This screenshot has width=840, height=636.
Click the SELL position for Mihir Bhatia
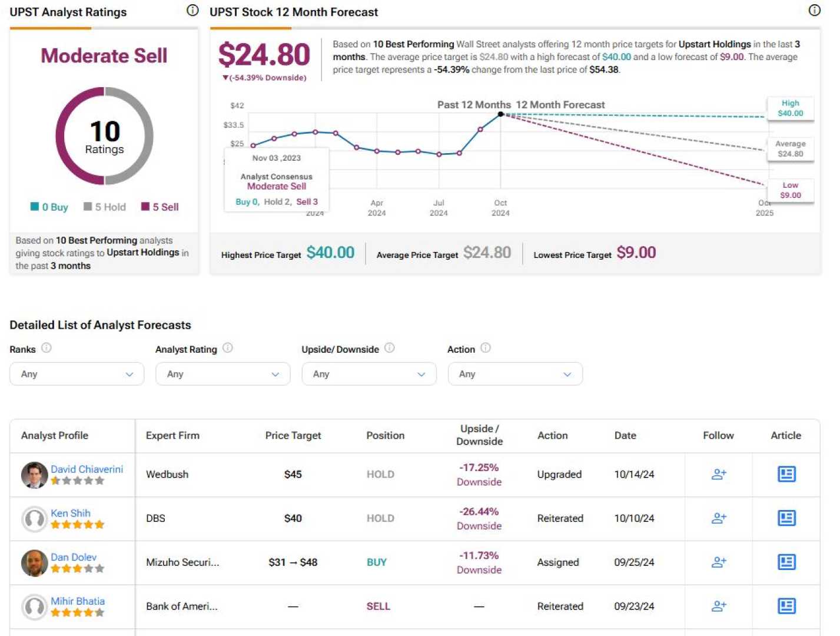(378, 606)
